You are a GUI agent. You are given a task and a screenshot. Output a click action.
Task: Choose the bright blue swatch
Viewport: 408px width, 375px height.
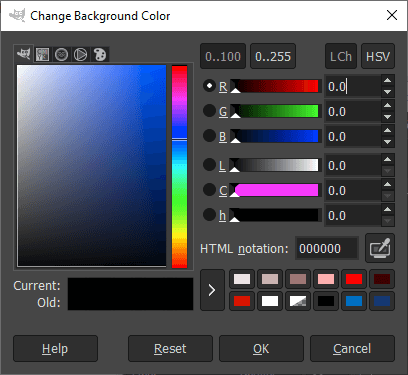[354, 301]
